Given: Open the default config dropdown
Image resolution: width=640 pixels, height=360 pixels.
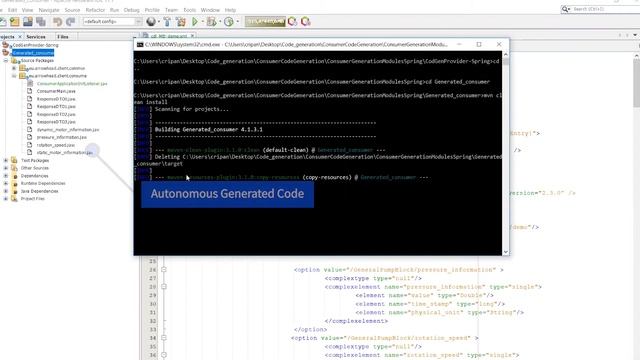Looking at the screenshot, I should click(112, 21).
